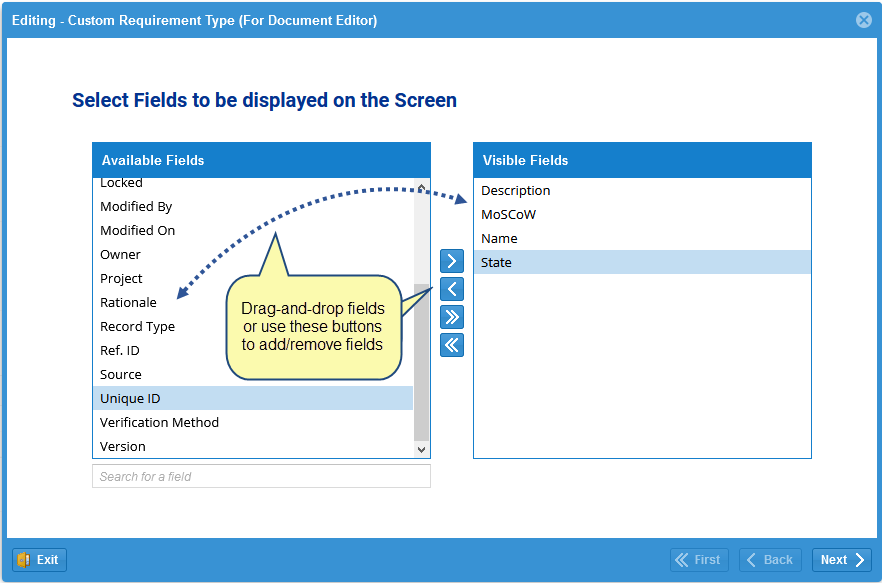Select Rationale in Available Fields
Image resolution: width=882 pixels, height=583 pixels.
point(253,302)
